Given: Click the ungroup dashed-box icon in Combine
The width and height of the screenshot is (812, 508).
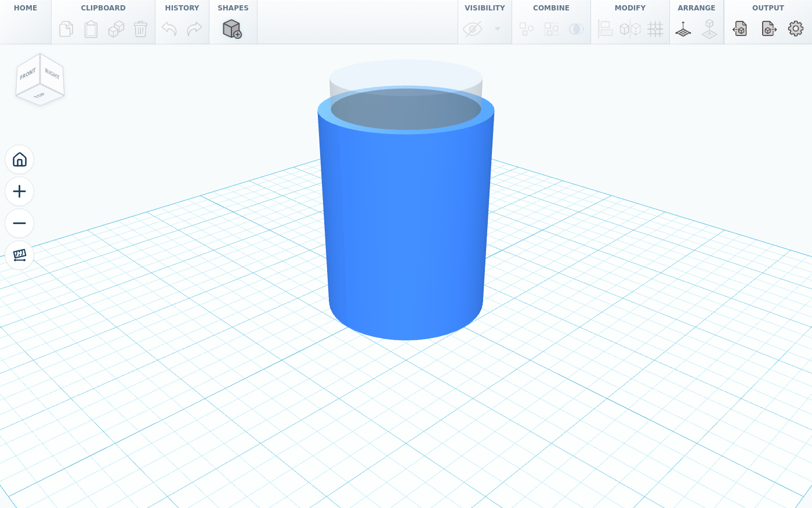Looking at the screenshot, I should click(x=552, y=29).
